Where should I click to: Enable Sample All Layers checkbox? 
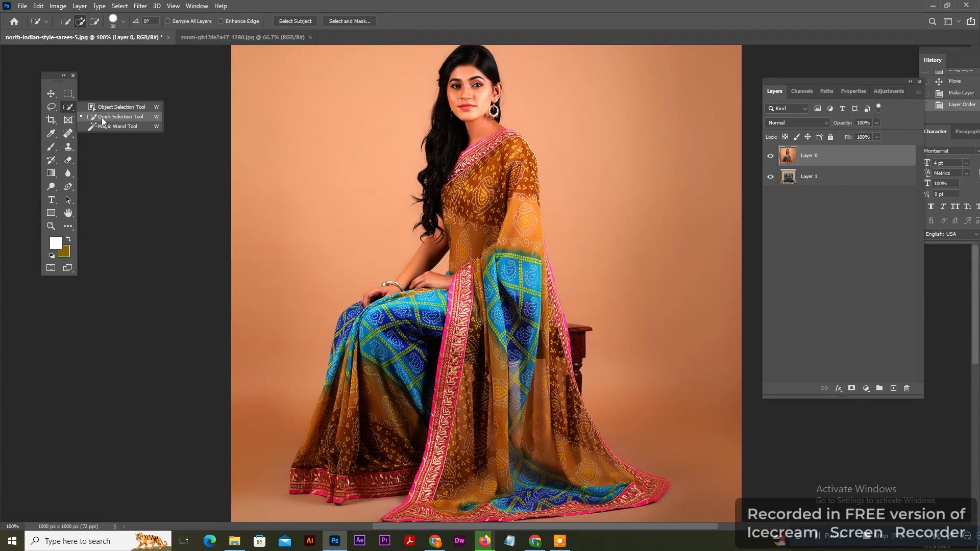pos(167,21)
